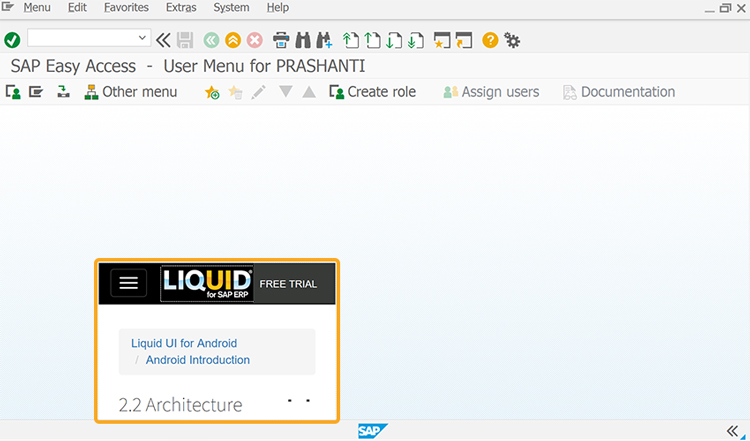This screenshot has height=441, width=750.
Task: Click the Find Next binoculars plus icon
Action: pos(324,40)
